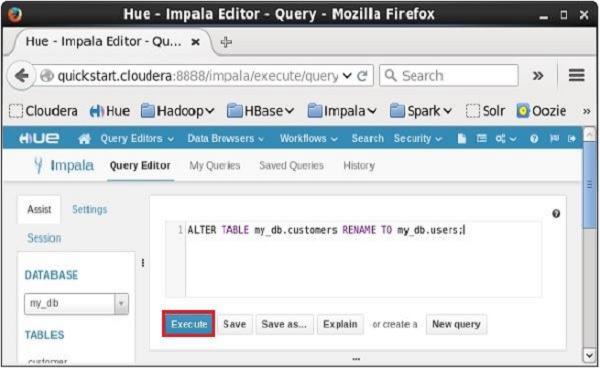Viewport: 600px width, 368px height.
Task: Click in the Firefox Search field
Action: point(449,75)
